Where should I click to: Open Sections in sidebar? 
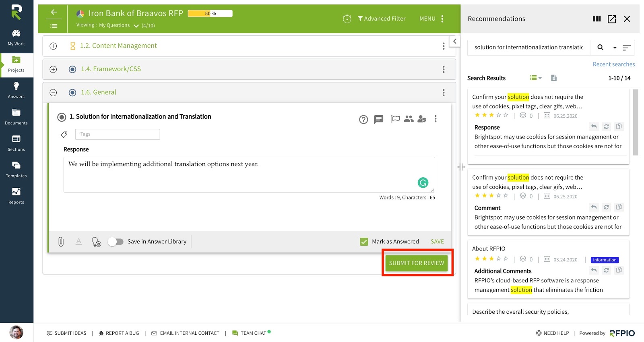pos(16,143)
